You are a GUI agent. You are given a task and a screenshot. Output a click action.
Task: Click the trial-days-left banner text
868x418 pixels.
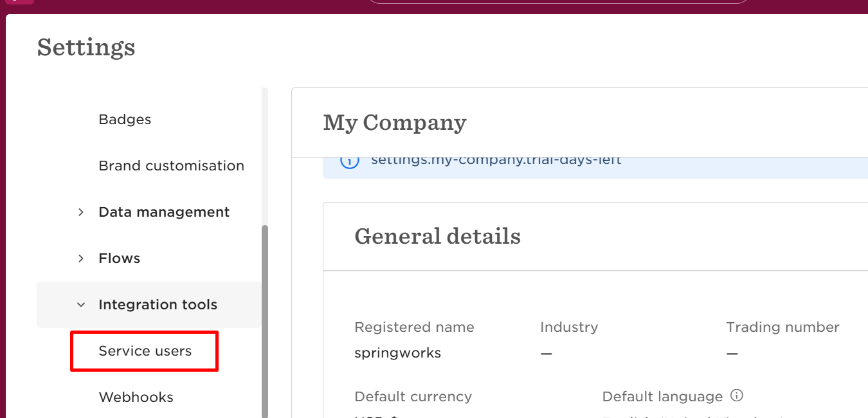click(496, 160)
